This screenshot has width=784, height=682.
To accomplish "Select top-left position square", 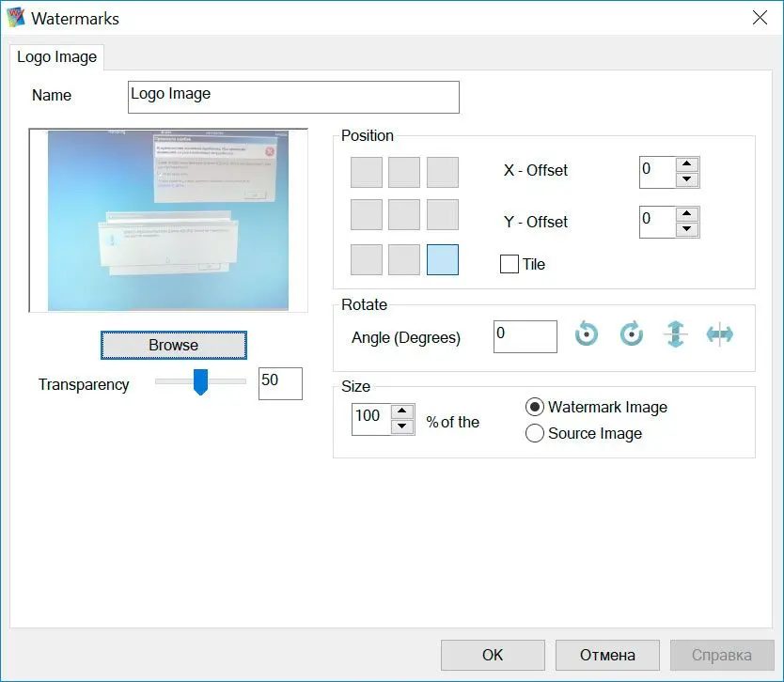I will tap(367, 172).
